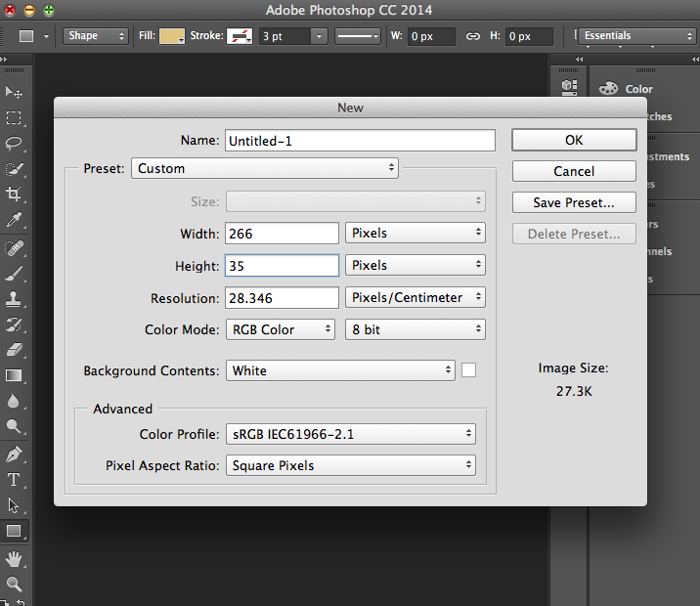The image size is (700, 606).
Task: Collapse the icon panel dock via double-arrow
Action: point(579,59)
